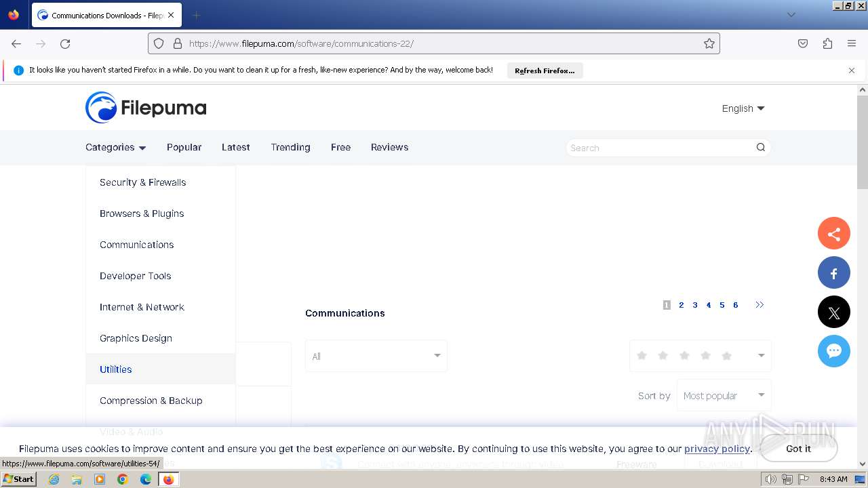Go to page 4 of results
Image resolution: width=868 pixels, height=488 pixels.
pyautogui.click(x=708, y=305)
